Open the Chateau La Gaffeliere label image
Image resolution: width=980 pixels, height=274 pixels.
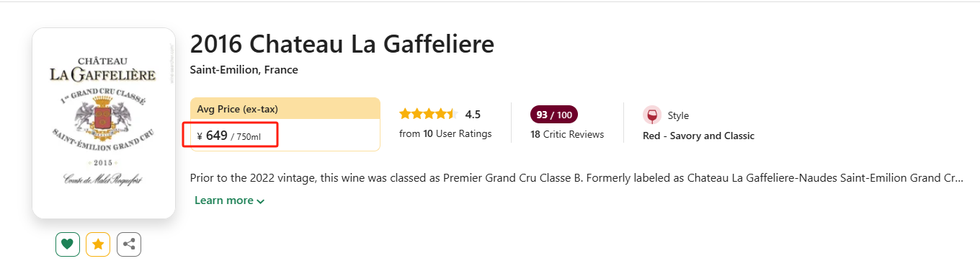(104, 123)
